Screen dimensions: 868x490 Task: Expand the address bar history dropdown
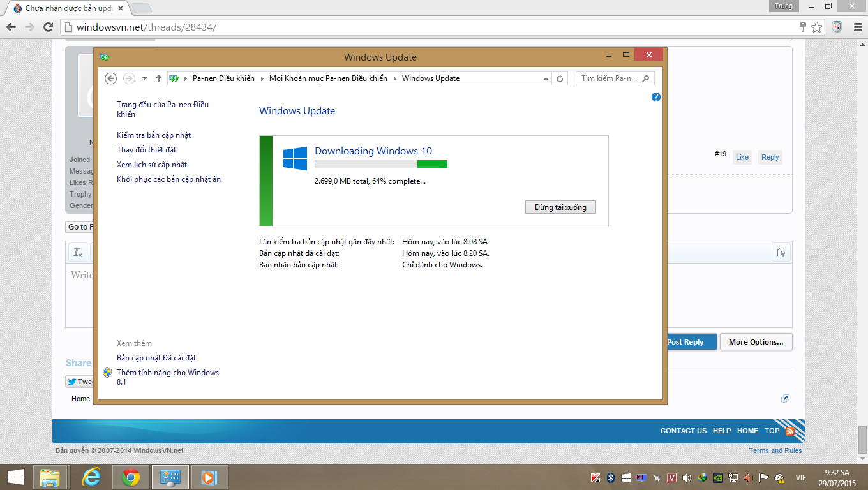click(546, 78)
